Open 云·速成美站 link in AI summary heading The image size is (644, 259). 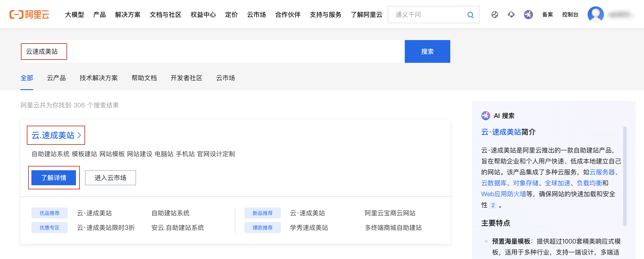[501, 132]
